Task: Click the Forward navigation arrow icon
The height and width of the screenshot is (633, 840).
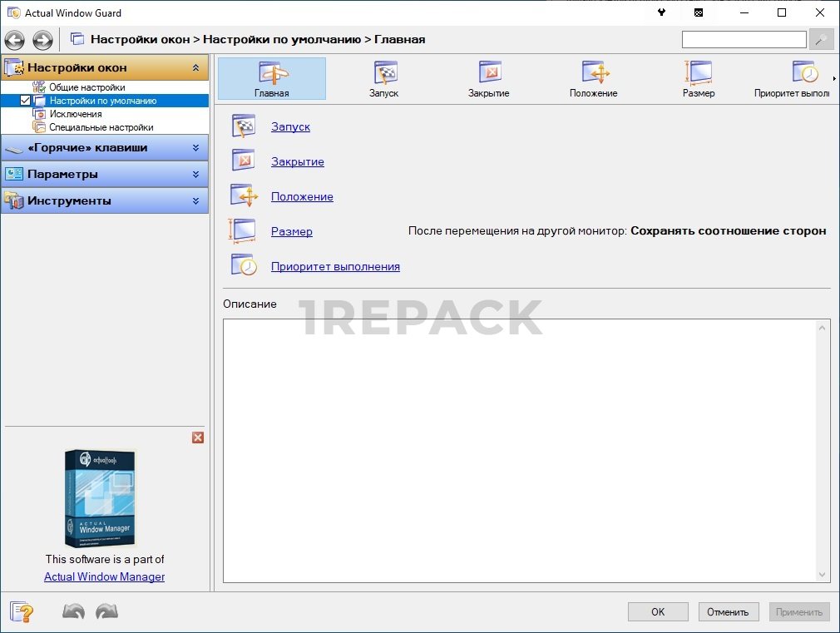Action: pyautogui.click(x=42, y=39)
